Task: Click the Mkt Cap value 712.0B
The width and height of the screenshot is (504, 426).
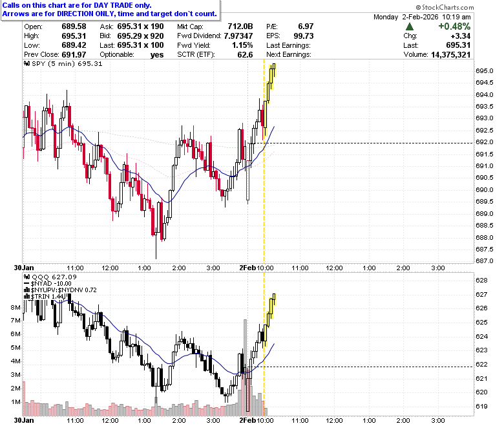Action: 240,27
